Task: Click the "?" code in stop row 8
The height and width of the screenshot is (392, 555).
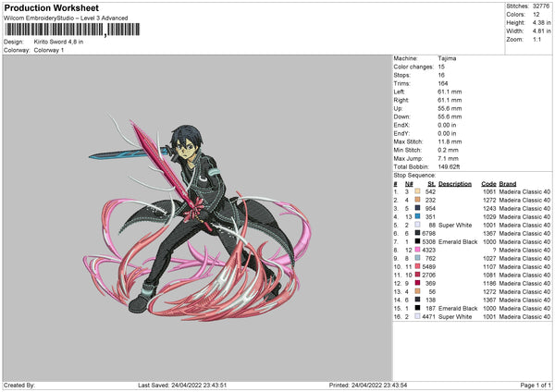Action: (494, 250)
